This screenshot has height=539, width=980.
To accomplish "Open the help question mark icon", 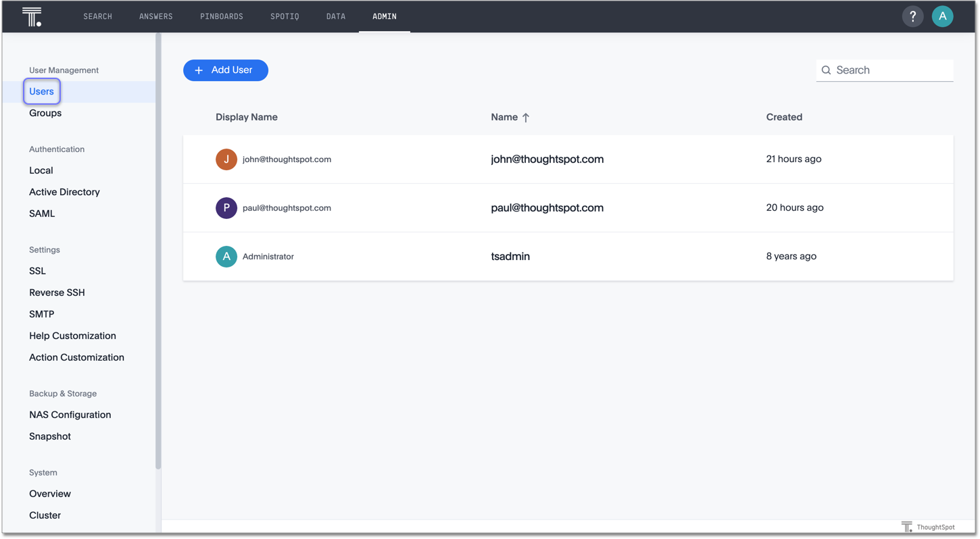I will pos(912,16).
